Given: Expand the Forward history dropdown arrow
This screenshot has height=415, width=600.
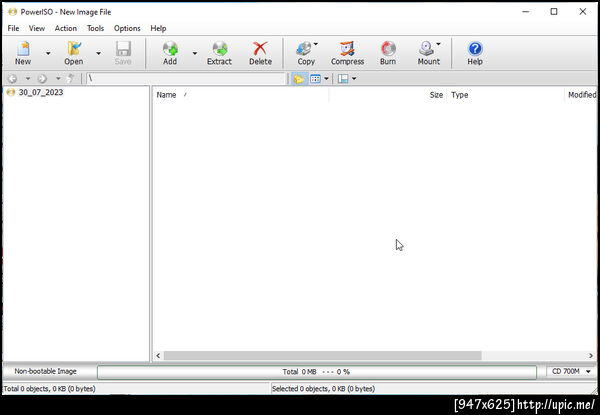Looking at the screenshot, I should coord(58,79).
